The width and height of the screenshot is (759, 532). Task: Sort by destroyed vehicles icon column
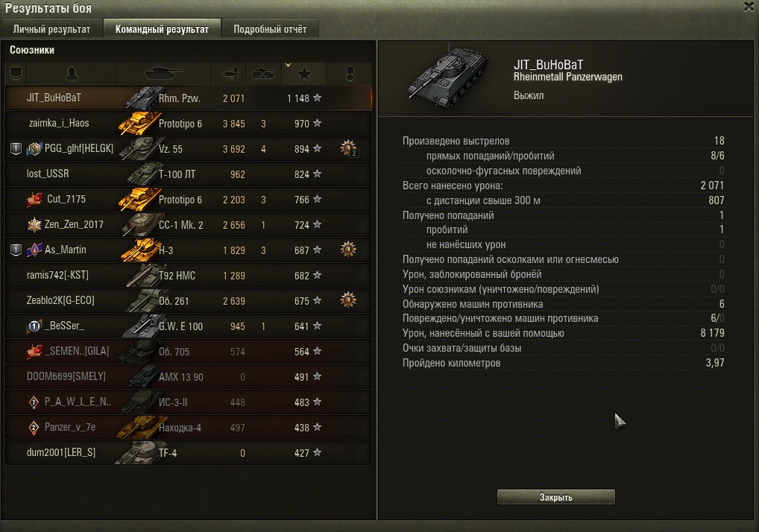tap(263, 74)
